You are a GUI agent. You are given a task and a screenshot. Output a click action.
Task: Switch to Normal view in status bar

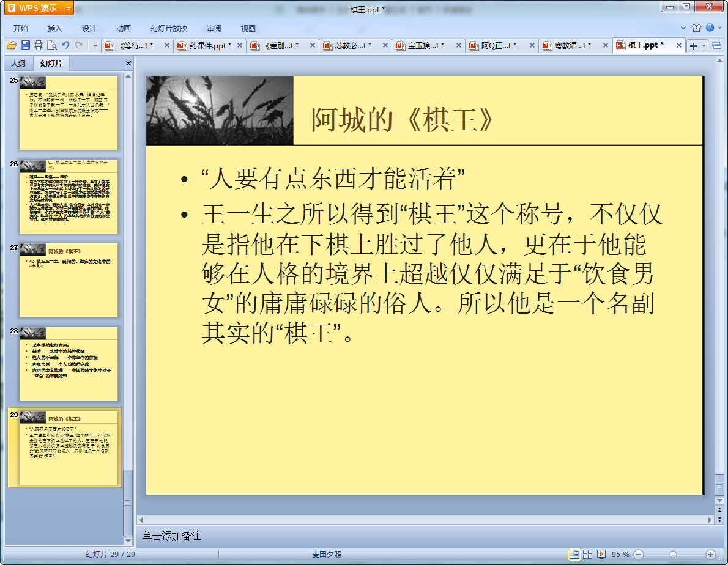point(574,554)
